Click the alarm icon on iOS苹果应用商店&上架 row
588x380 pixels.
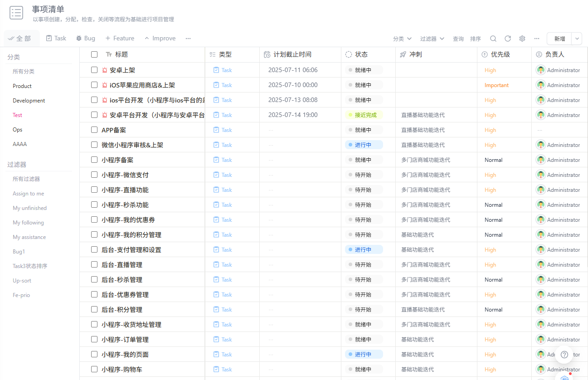pyautogui.click(x=105, y=85)
